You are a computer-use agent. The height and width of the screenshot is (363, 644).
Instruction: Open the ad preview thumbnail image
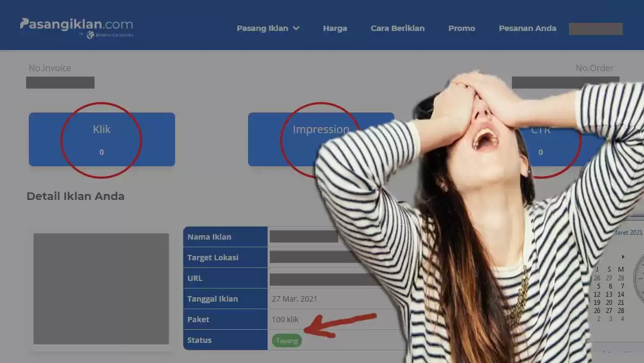pos(101,289)
